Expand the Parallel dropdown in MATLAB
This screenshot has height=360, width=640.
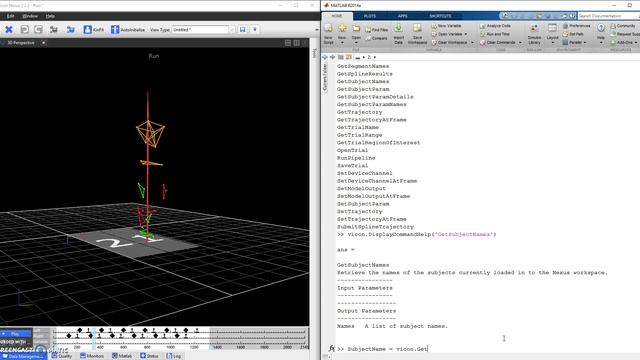pyautogui.click(x=585, y=42)
